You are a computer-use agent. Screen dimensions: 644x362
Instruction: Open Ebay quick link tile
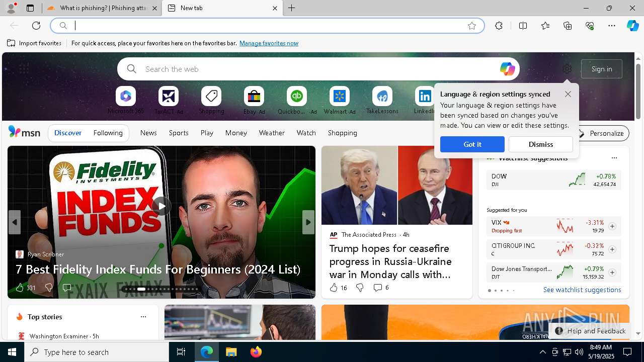[x=254, y=100]
